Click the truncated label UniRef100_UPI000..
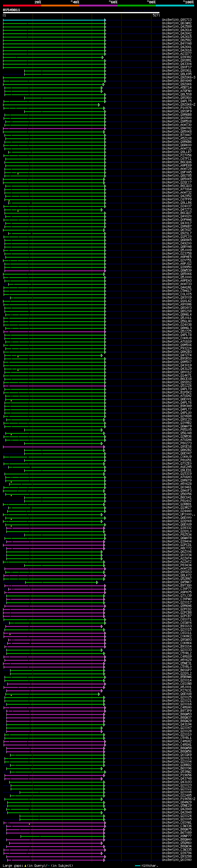The image size is (197, 868). [179, 514]
